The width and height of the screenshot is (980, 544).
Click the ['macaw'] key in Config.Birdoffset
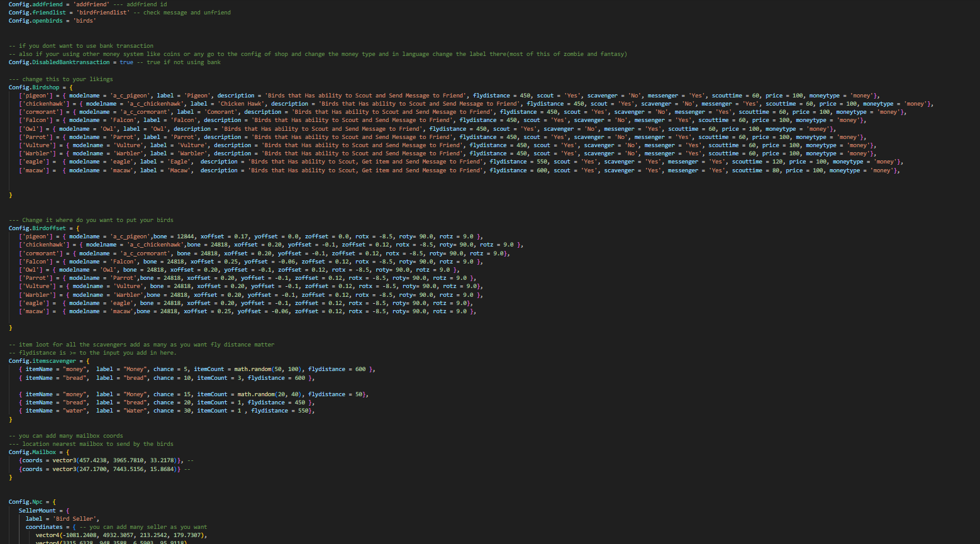(x=34, y=311)
